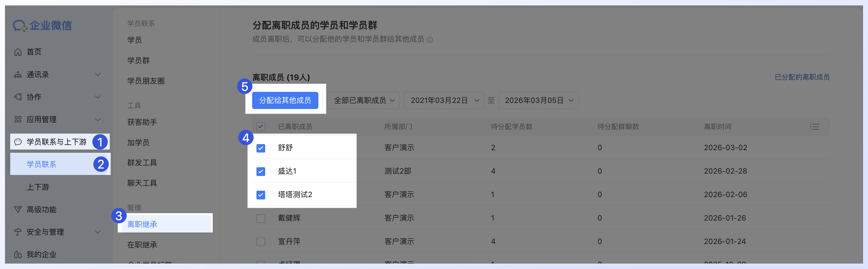Click the 分配给其他成员 button

pyautogui.click(x=285, y=100)
